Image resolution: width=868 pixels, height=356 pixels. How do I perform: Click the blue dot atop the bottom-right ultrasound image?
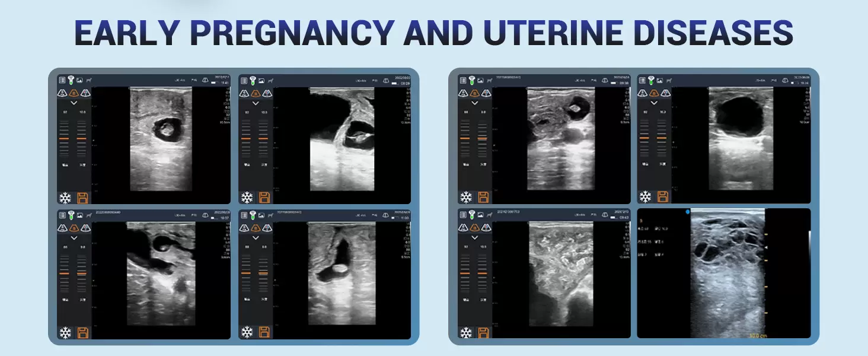pos(687,211)
